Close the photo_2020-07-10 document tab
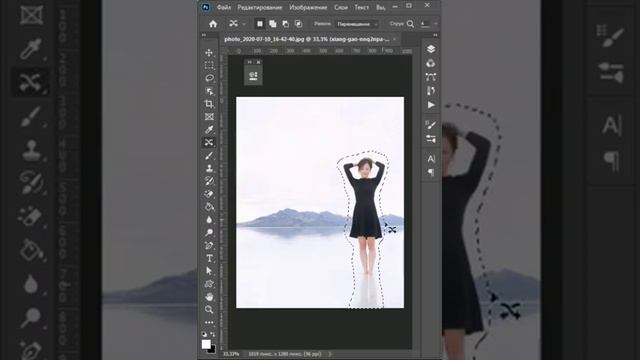This screenshot has width=640, height=360. (394, 39)
